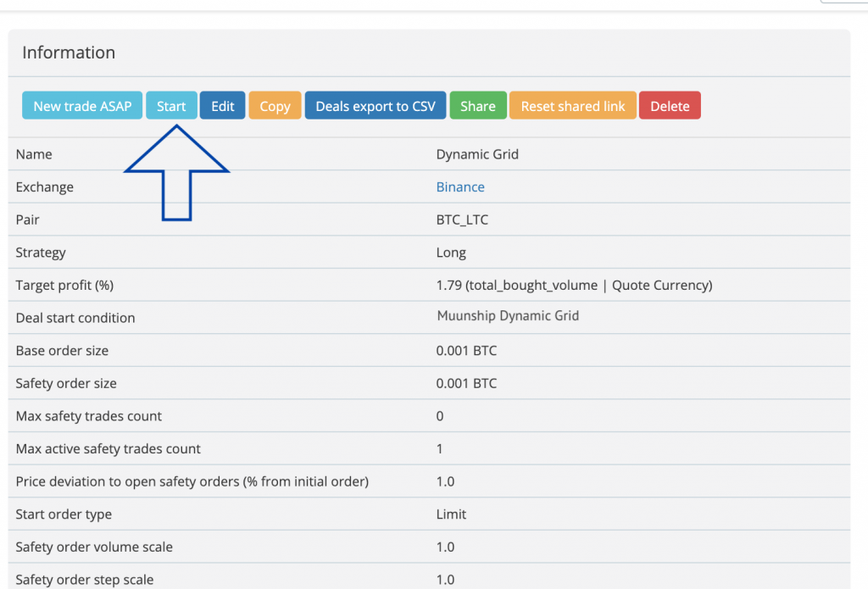Click the Safety order volume scale label
This screenshot has height=589, width=868.
[x=94, y=547]
